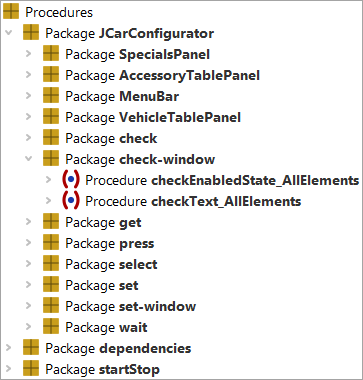Click the MenuBar package icon
The height and width of the screenshot is (380, 363).
coord(51,96)
